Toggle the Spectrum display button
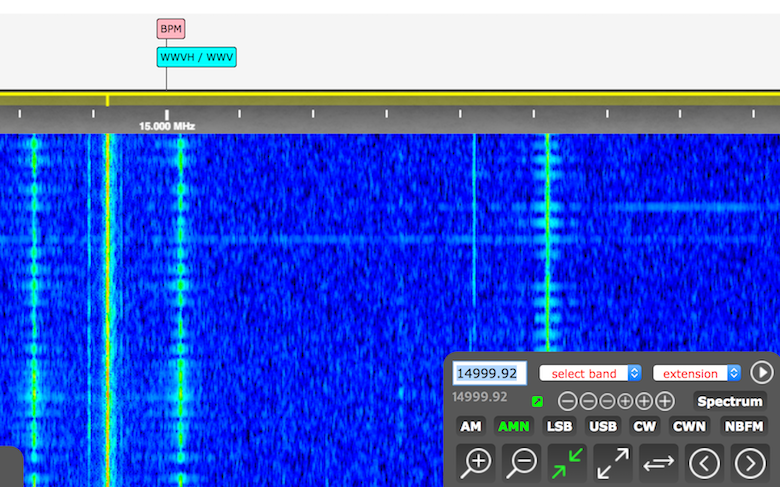 pyautogui.click(x=730, y=401)
